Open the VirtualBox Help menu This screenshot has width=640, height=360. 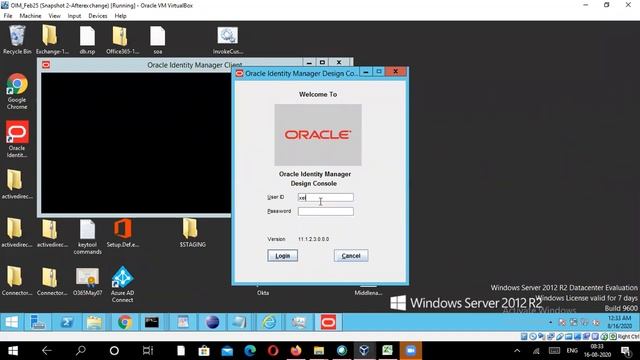pos(120,16)
